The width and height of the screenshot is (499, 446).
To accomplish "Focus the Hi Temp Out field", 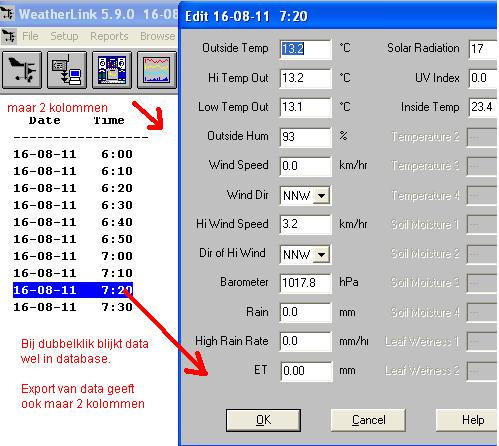I will (306, 78).
